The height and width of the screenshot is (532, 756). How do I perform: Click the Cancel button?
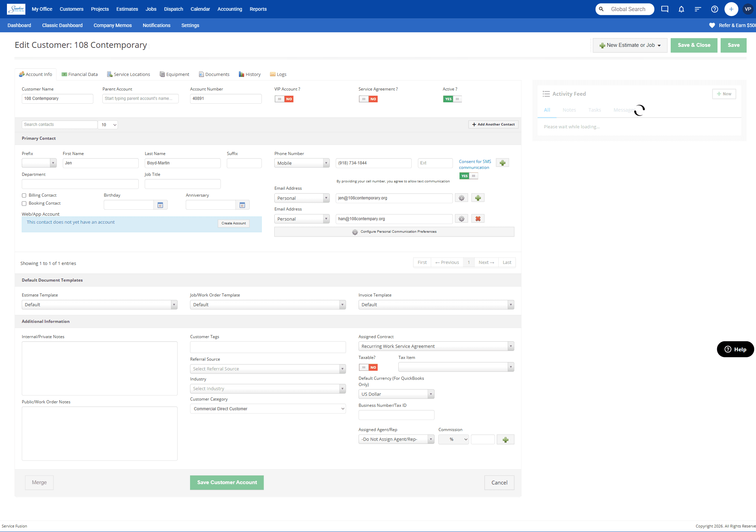[499, 483]
